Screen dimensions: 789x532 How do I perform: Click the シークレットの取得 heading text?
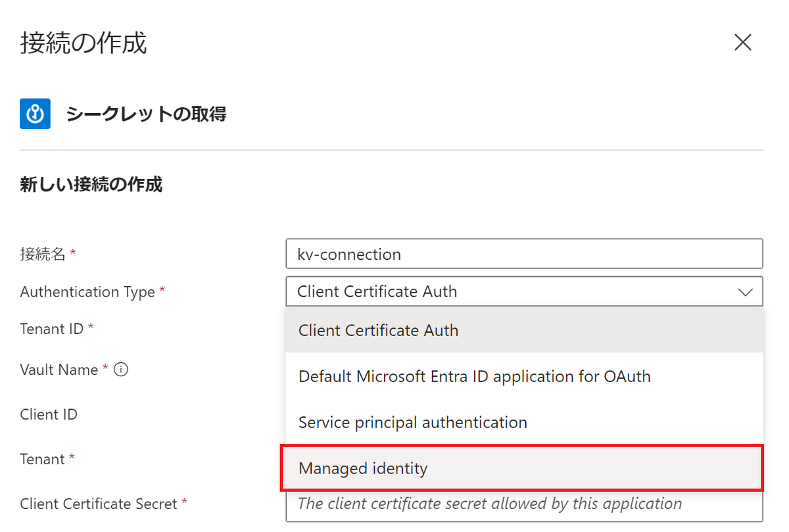146,114
